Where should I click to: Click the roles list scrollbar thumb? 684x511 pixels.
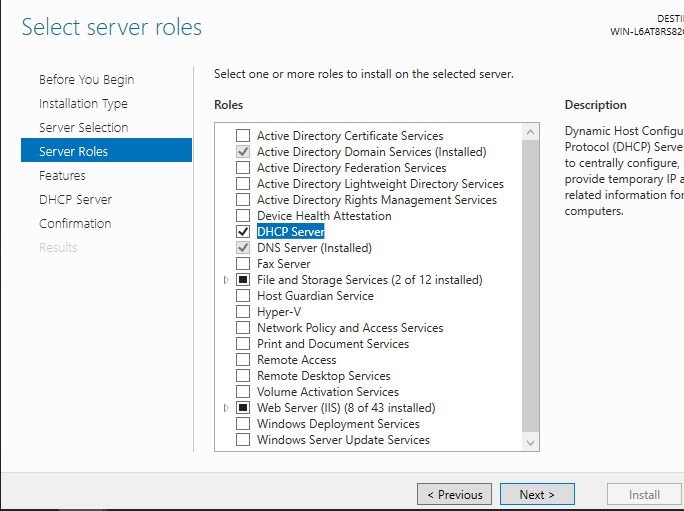[x=530, y=286]
